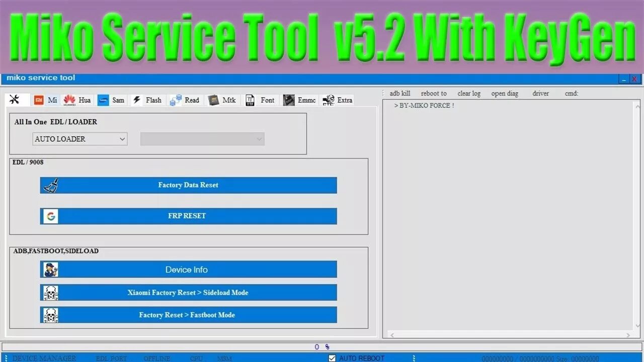Start Xiaomi Factory Reset > Sideload Mode

(188, 292)
